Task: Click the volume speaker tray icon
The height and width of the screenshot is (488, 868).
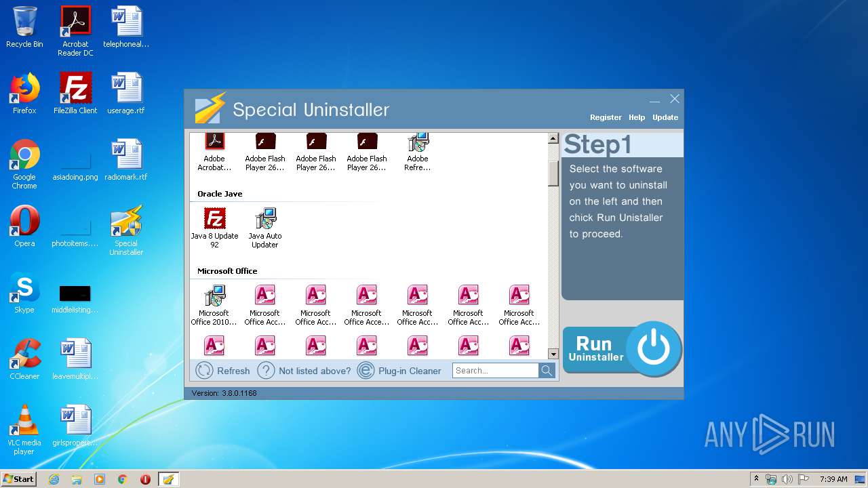Action: coord(787,479)
